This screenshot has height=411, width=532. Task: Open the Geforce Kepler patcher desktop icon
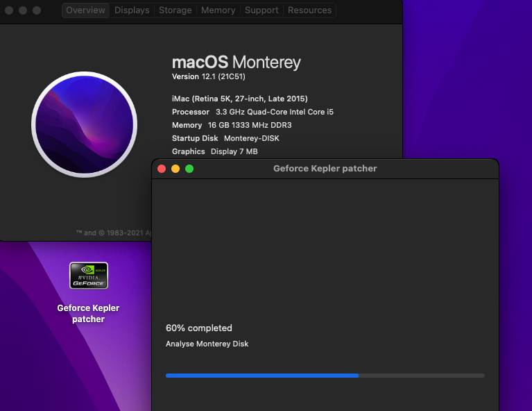tap(89, 276)
